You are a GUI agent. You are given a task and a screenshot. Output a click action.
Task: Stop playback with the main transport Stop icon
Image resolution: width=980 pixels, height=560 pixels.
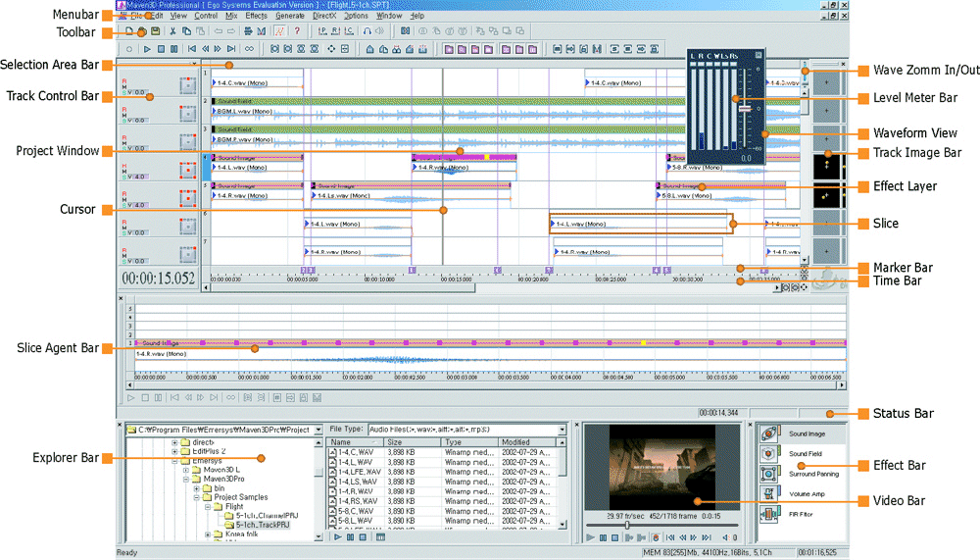[162, 49]
